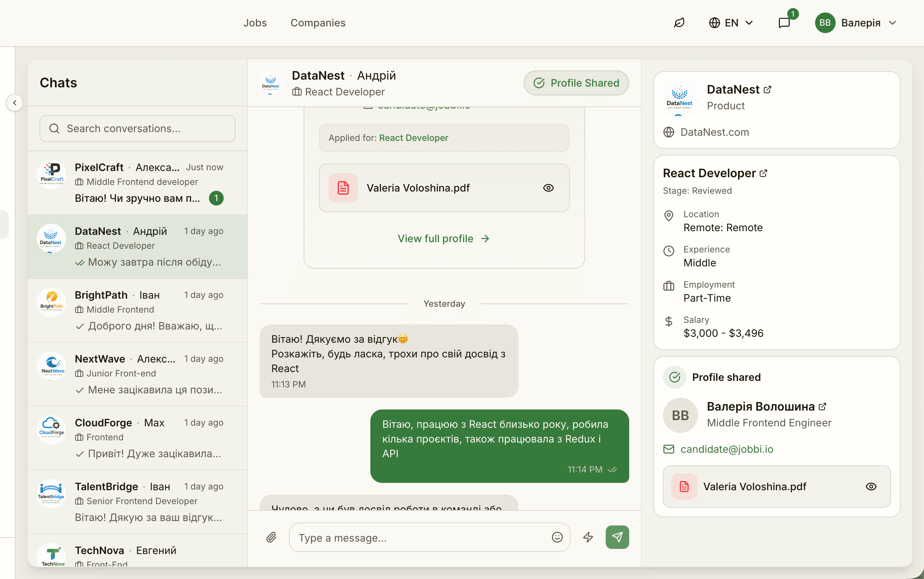
Task: Click the 'Вітаю! Дякуємо за відгук' message
Action: 388,361
